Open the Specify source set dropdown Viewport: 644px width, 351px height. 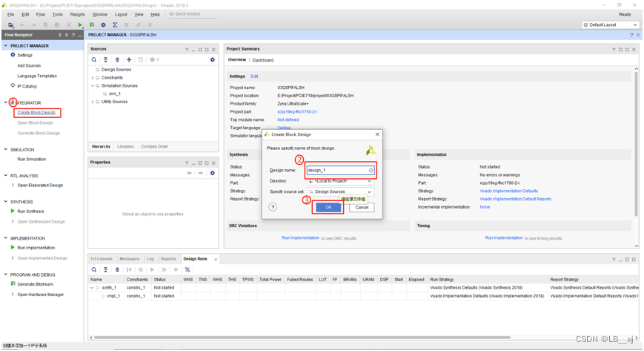coord(369,191)
